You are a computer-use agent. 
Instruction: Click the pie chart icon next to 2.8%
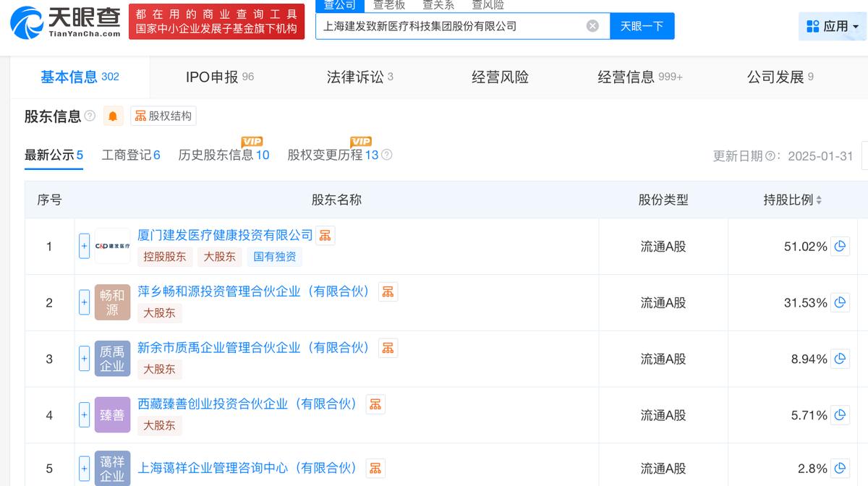coord(840,468)
